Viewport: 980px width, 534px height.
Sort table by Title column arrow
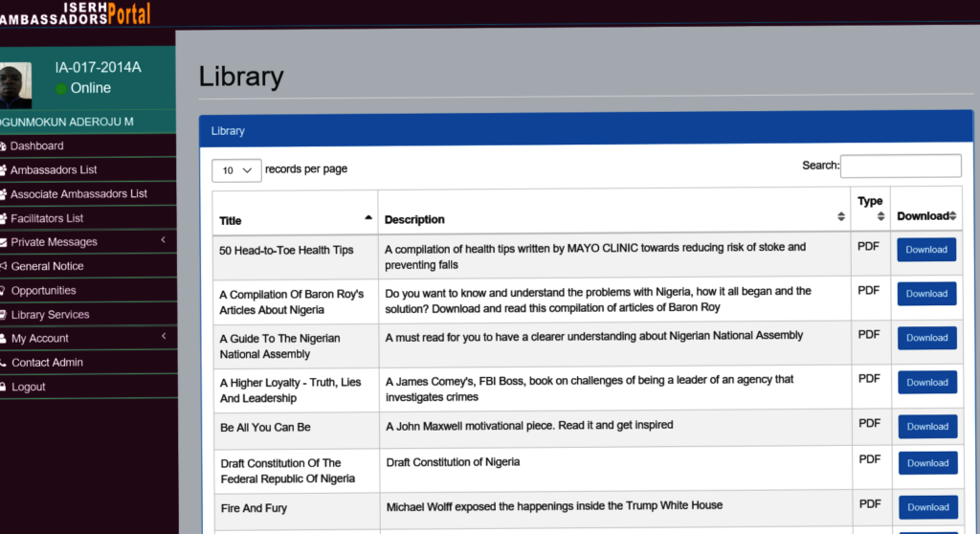[x=368, y=218]
